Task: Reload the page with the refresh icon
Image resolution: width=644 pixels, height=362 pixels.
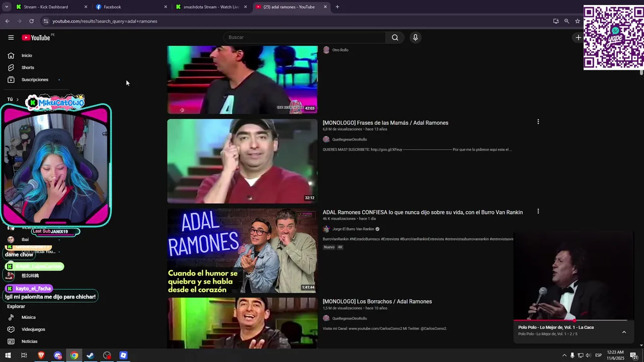Action: [31, 21]
